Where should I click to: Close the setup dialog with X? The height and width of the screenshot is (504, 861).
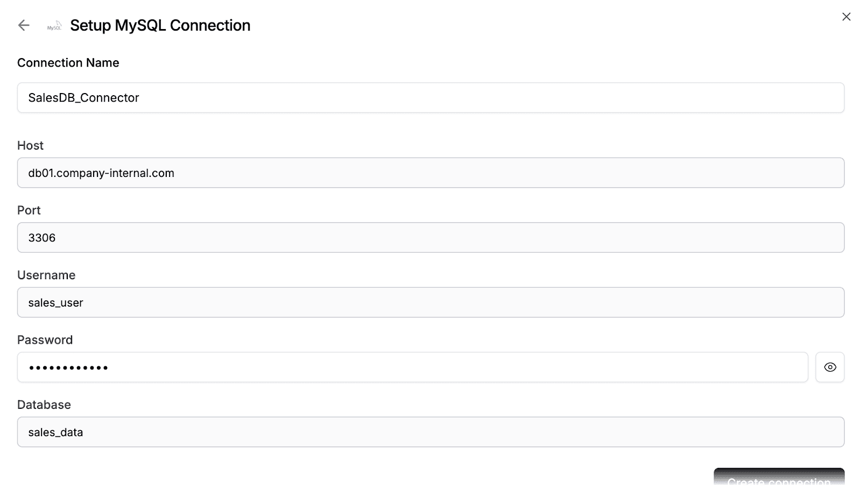point(846,17)
